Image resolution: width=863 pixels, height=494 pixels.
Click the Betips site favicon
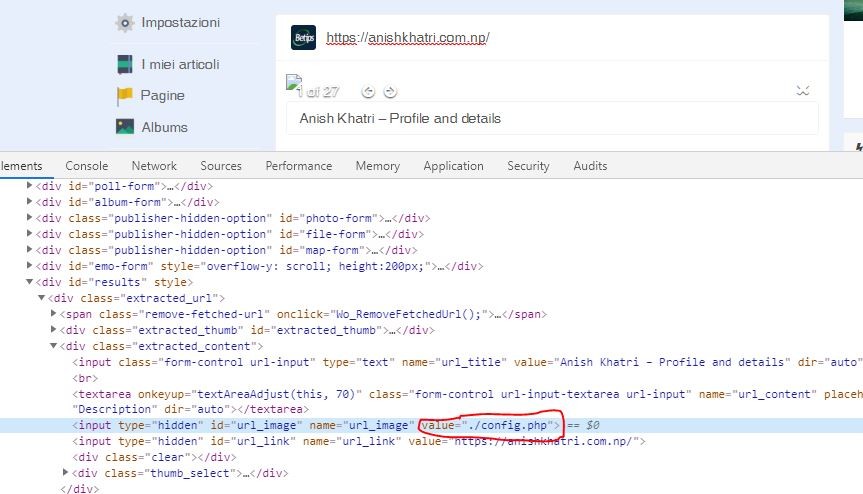pos(303,37)
